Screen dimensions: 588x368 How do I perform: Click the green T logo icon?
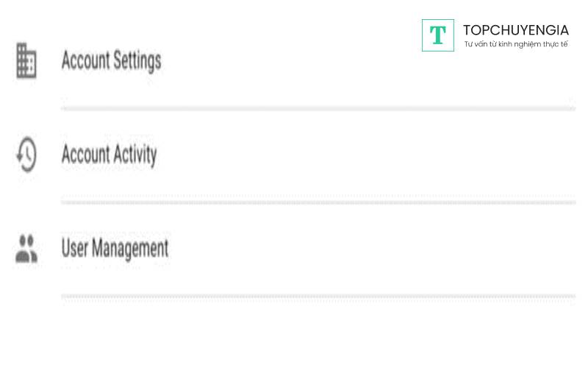(438, 35)
